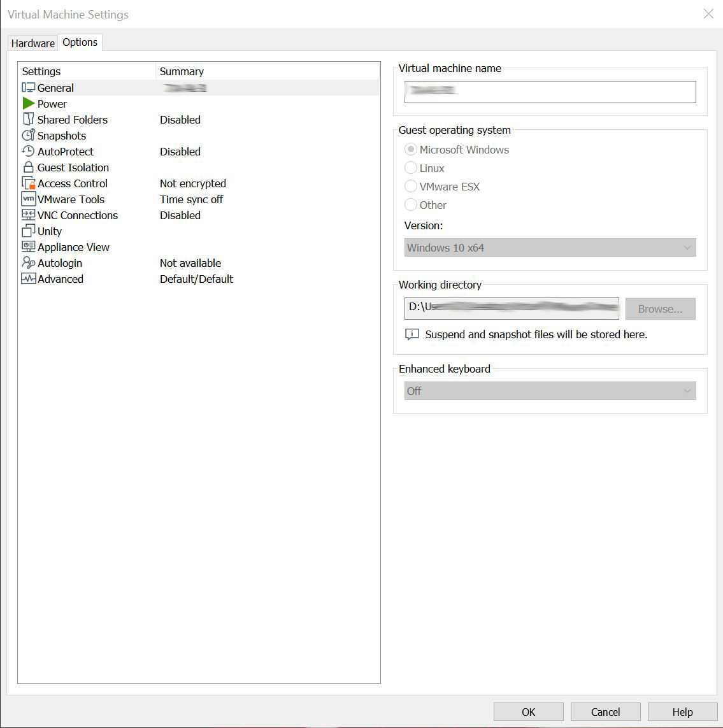This screenshot has width=723, height=728.
Task: Select the Options tab
Action: click(x=80, y=43)
